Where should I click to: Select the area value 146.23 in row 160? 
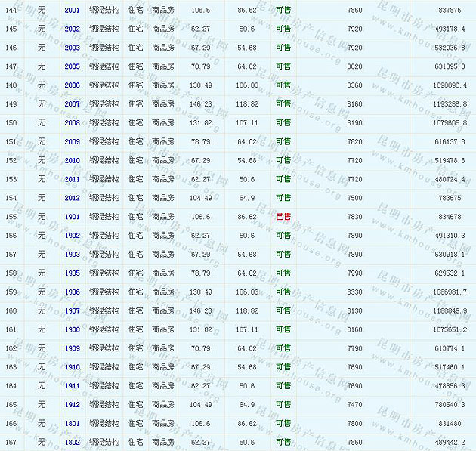(x=201, y=310)
